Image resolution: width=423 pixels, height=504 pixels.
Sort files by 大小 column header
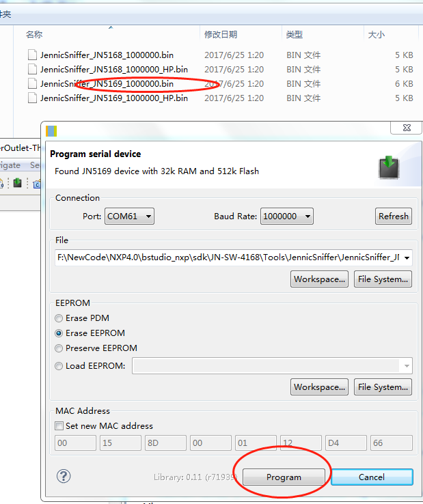376,34
